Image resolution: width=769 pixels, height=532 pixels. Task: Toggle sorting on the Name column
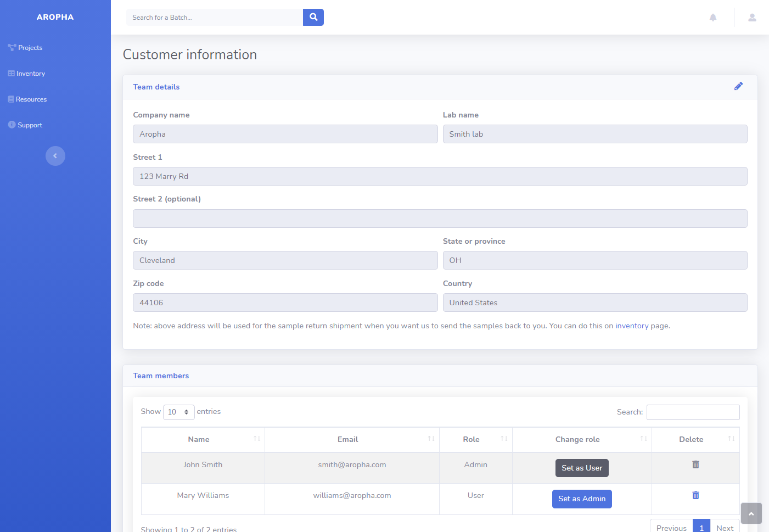[256, 439]
